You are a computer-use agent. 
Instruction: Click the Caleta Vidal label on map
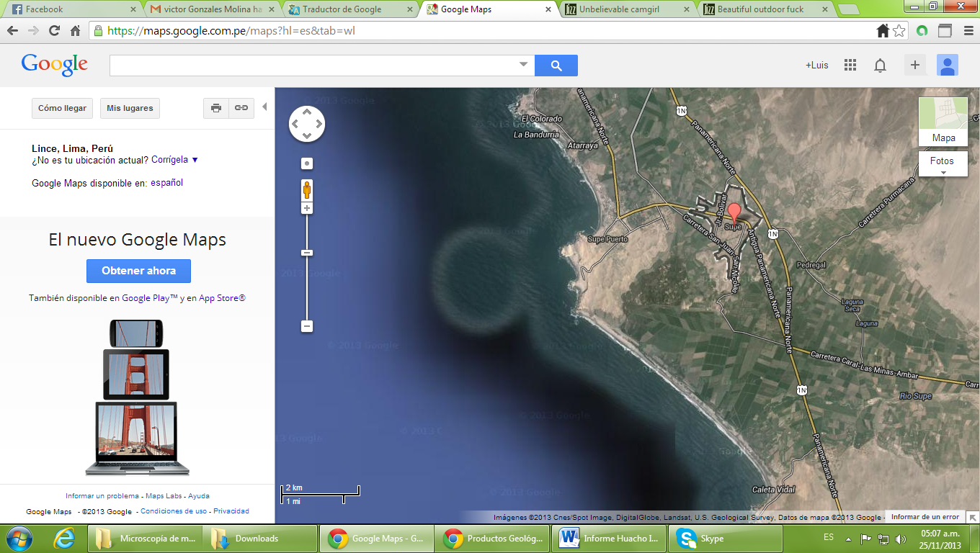773,490
